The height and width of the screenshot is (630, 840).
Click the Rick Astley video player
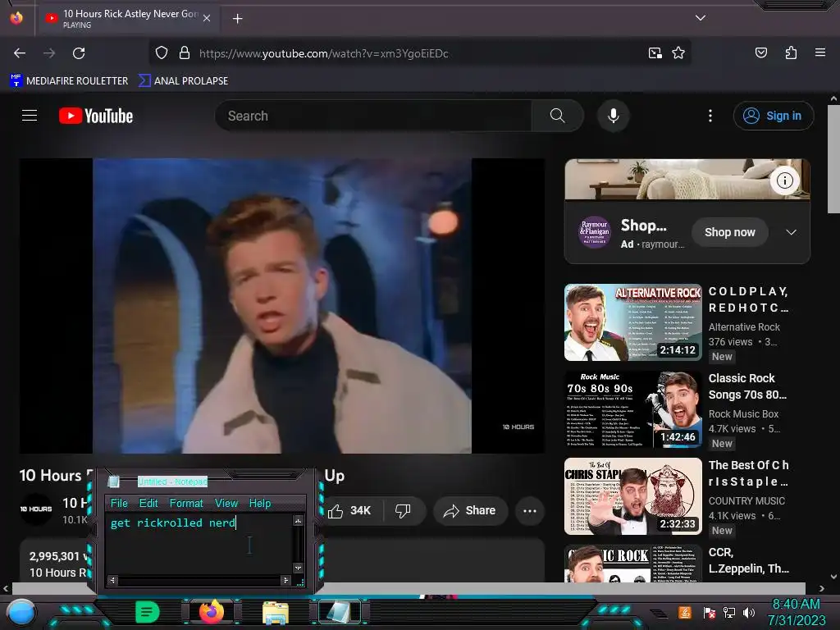click(x=282, y=306)
